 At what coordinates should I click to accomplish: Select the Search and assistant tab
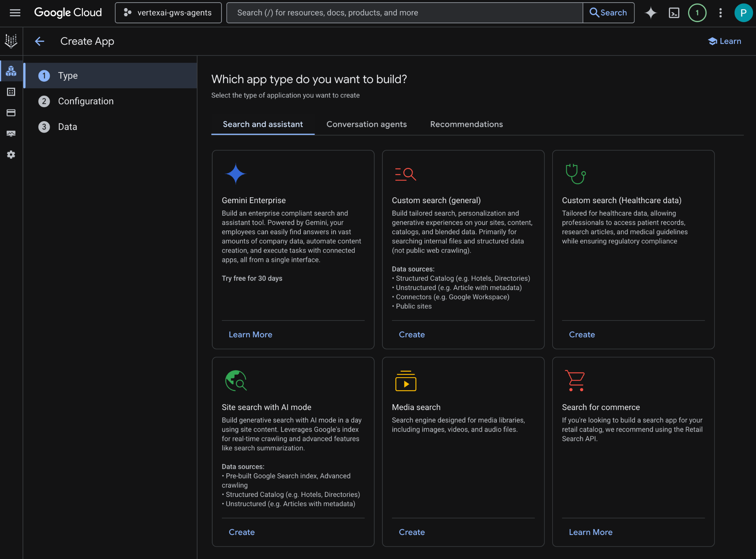click(262, 125)
